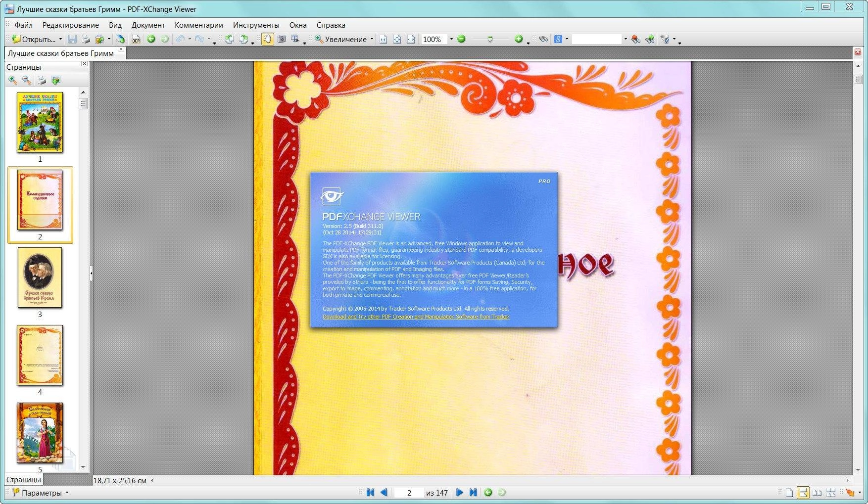
Task: Zoom out thumbnails in Pages panel
Action: (27, 80)
